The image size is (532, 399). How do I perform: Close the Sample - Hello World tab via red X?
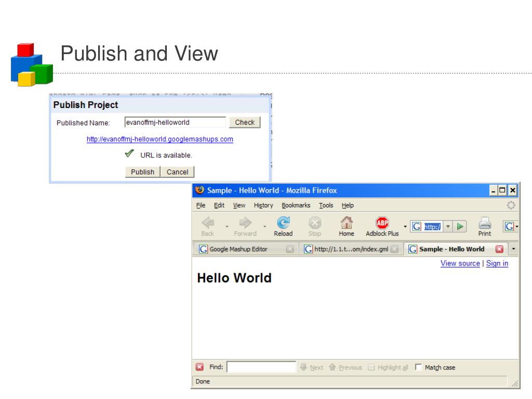click(x=499, y=249)
